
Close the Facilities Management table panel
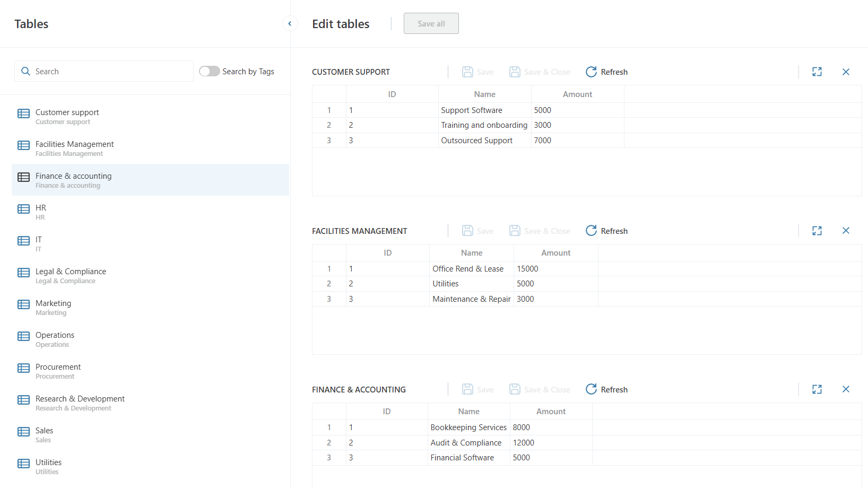pos(846,231)
